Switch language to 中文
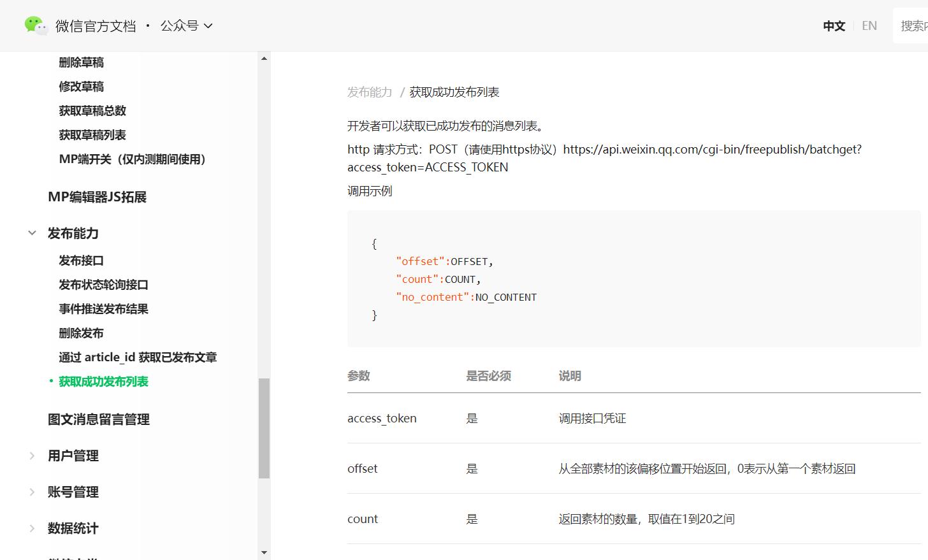This screenshot has width=928, height=560. (834, 25)
